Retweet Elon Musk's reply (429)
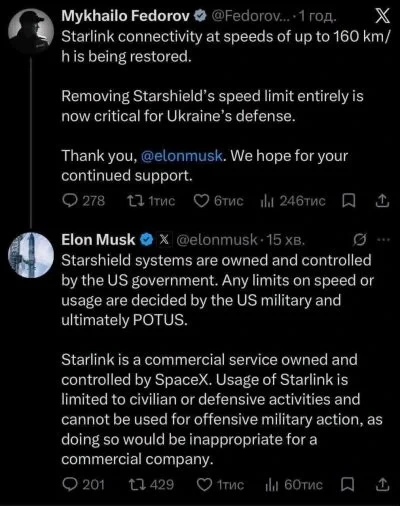 (151, 485)
